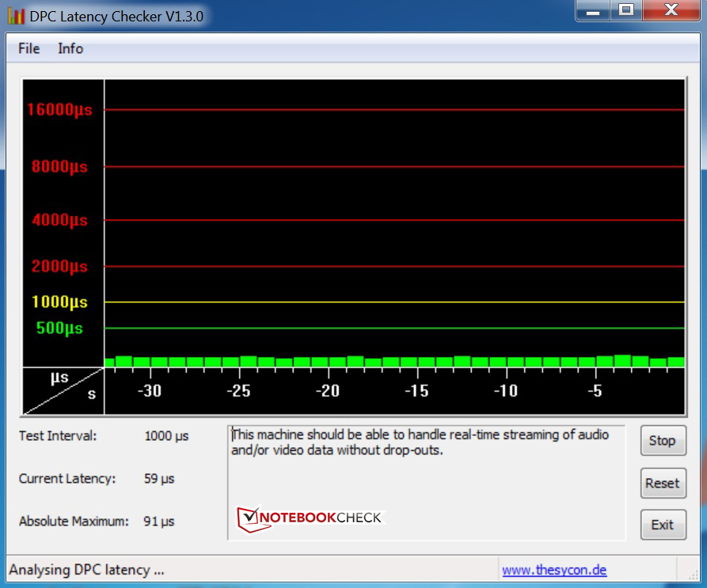Open the Info menu

pos(70,48)
